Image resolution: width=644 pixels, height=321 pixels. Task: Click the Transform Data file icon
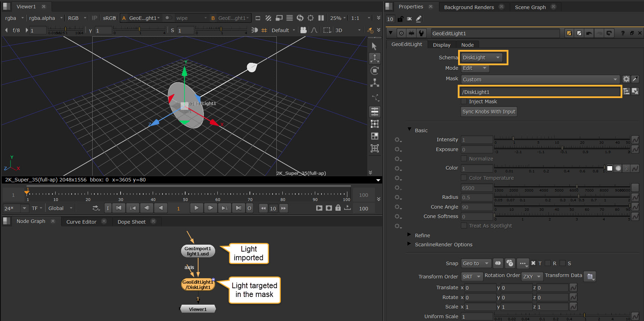[x=590, y=276]
